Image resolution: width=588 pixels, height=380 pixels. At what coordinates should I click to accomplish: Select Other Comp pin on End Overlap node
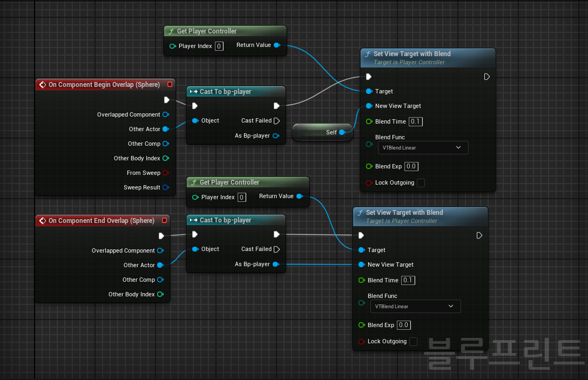[160, 280]
